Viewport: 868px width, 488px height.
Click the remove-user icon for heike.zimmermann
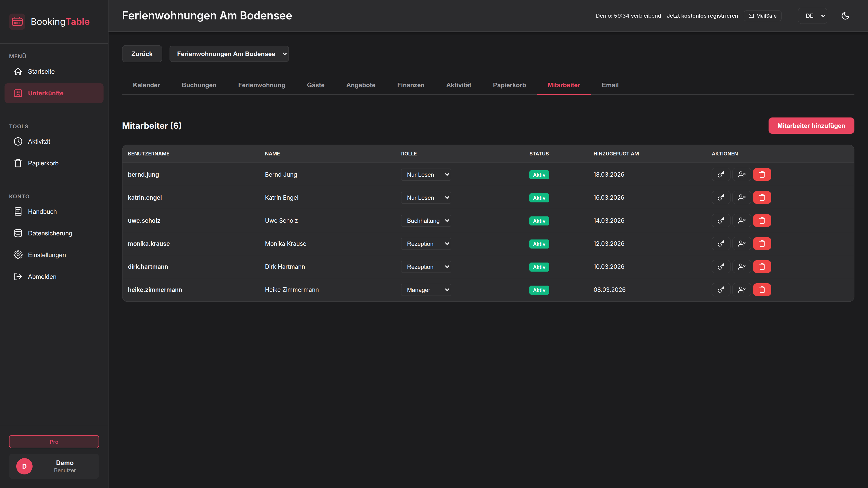point(742,290)
